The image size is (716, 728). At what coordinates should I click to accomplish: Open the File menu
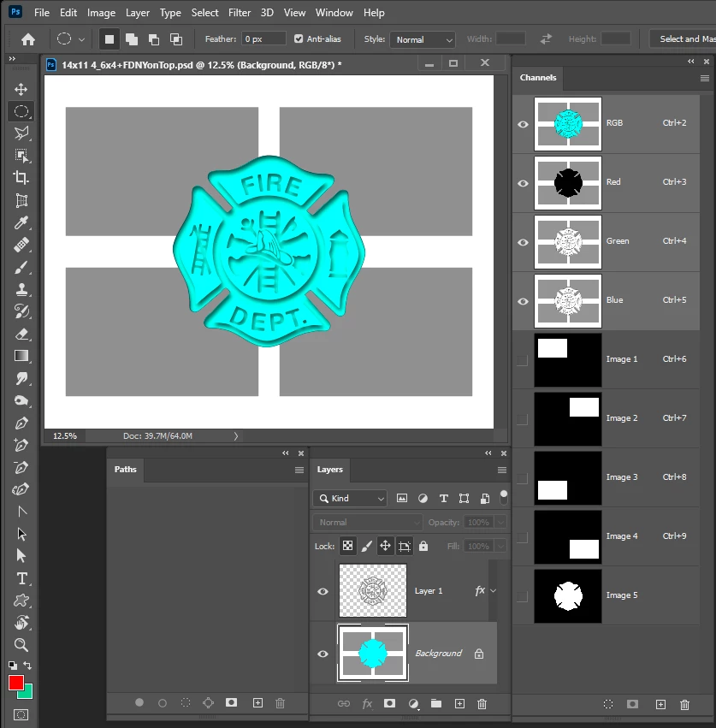(42, 13)
